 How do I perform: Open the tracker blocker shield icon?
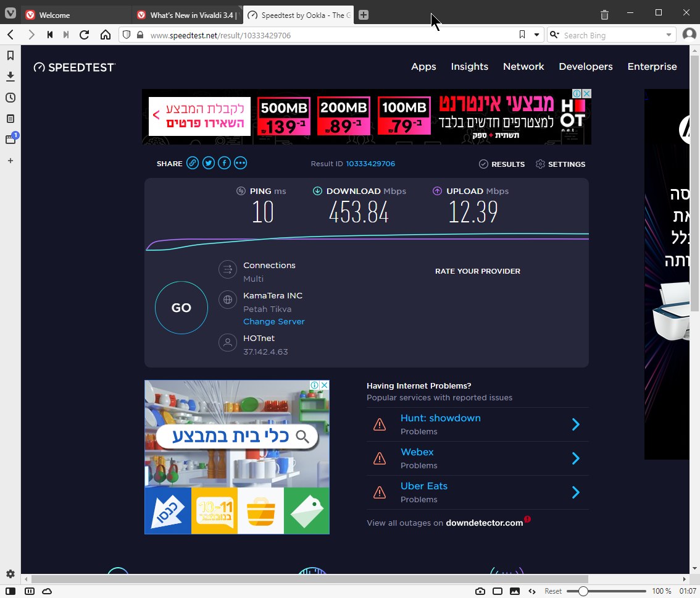(x=127, y=35)
